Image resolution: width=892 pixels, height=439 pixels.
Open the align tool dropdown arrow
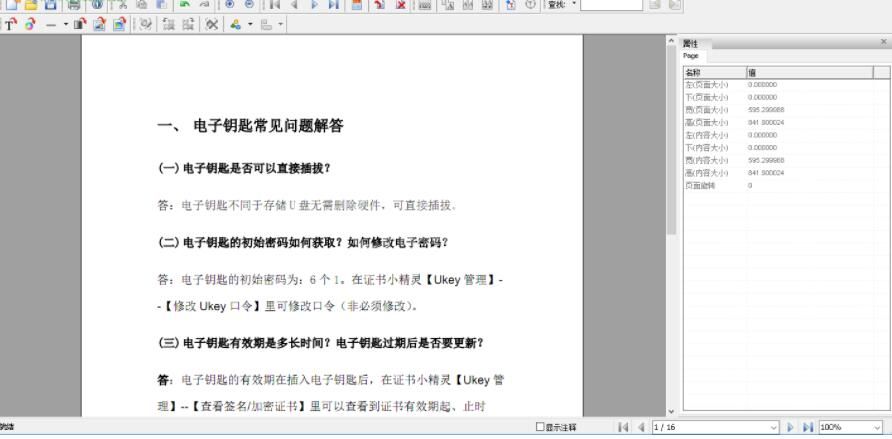(x=280, y=24)
